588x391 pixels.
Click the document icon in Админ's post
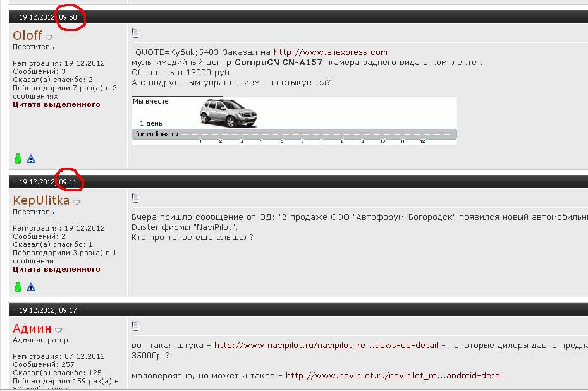[136, 326]
